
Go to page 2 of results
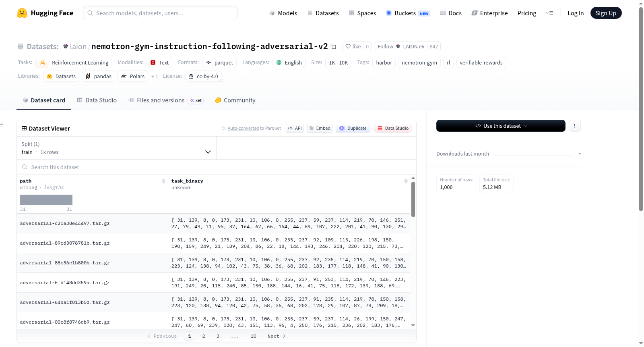tap(204, 336)
